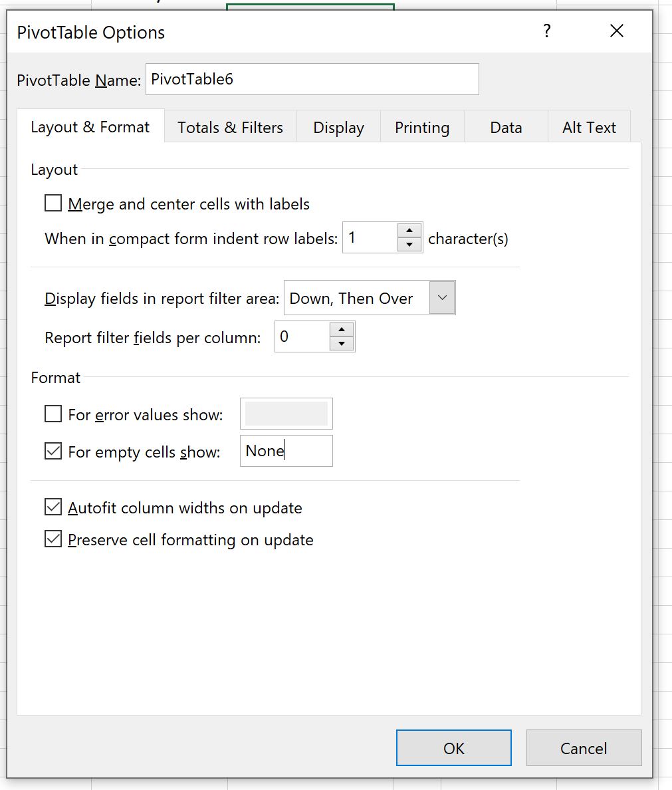The width and height of the screenshot is (672, 790).
Task: Decrease the compact form indent value
Action: 409,245
